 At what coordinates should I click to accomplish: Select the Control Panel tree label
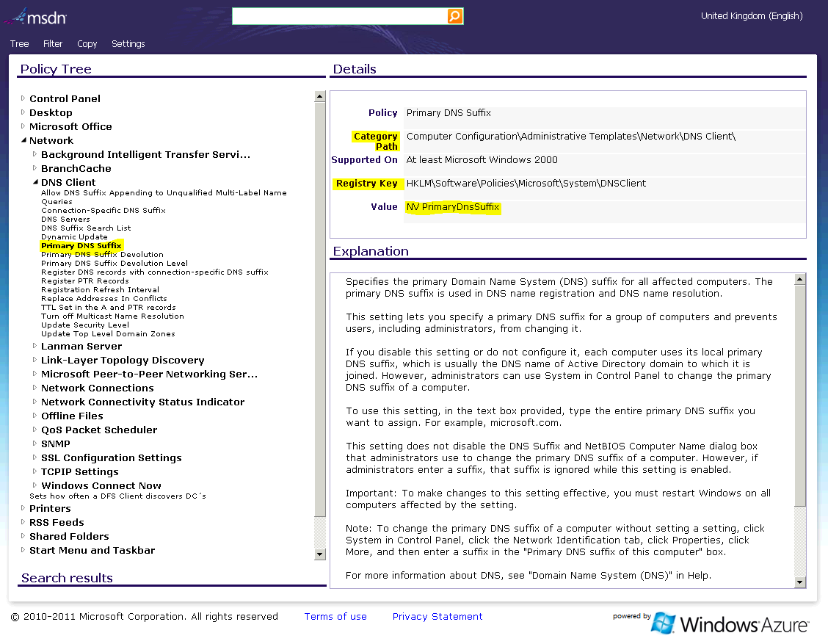click(65, 99)
